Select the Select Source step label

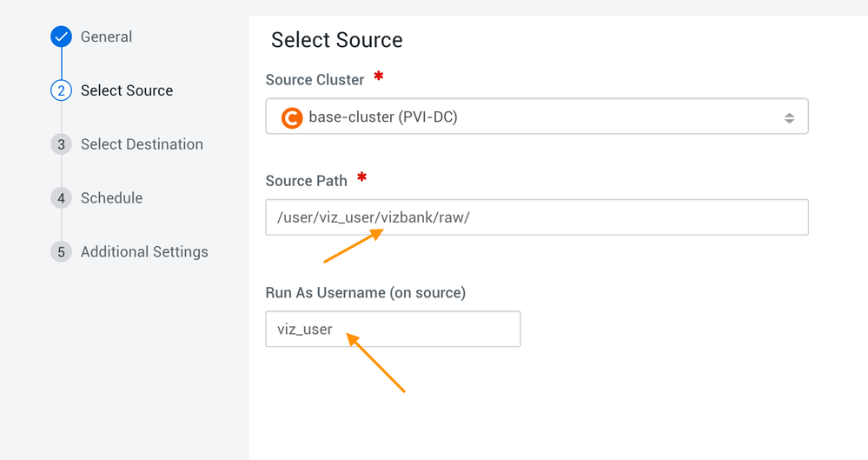pyautogui.click(x=127, y=90)
